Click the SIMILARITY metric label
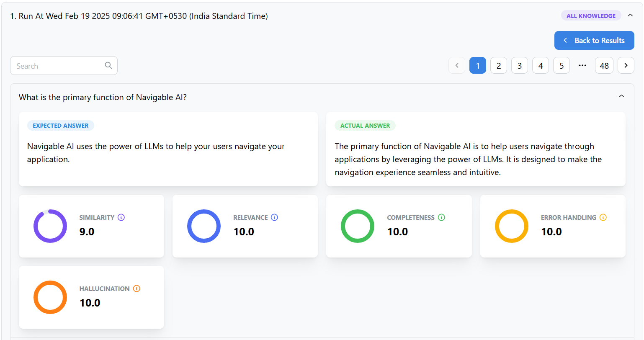Screen dimensions: 644x340 97,218
